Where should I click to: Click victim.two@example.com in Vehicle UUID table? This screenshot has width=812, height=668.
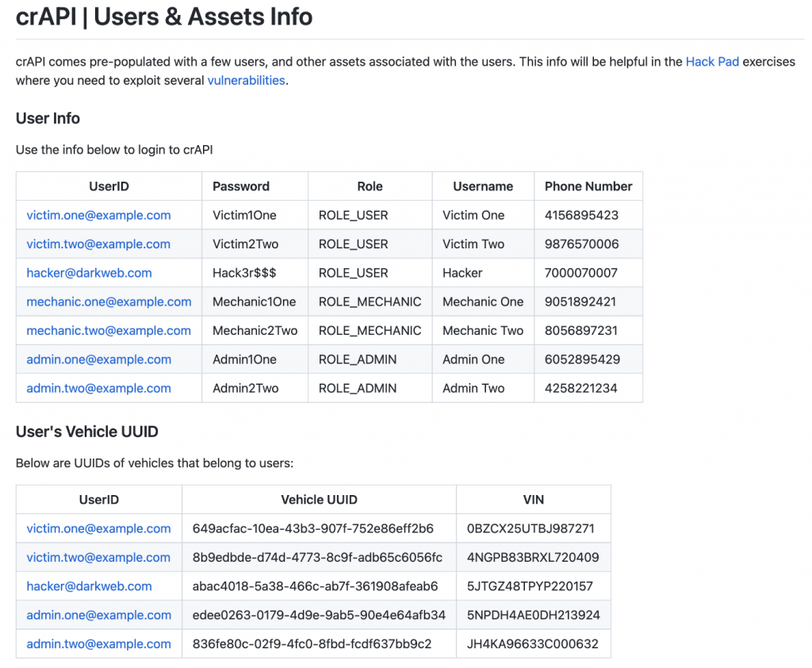click(x=98, y=558)
